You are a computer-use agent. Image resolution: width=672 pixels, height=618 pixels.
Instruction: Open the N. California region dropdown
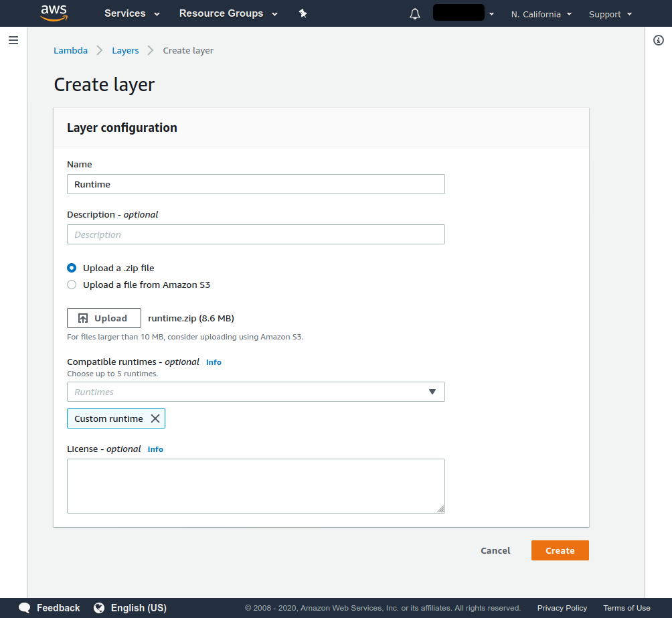pyautogui.click(x=541, y=14)
